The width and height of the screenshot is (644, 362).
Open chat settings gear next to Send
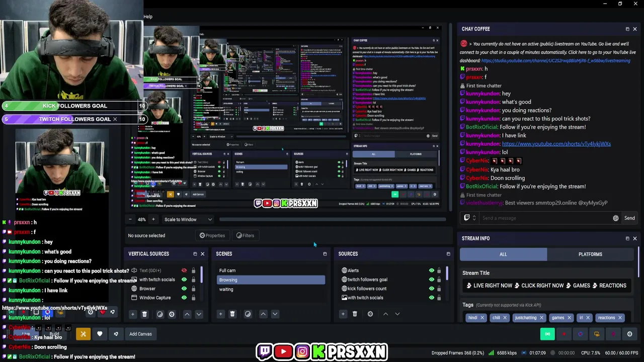pyautogui.click(x=616, y=218)
